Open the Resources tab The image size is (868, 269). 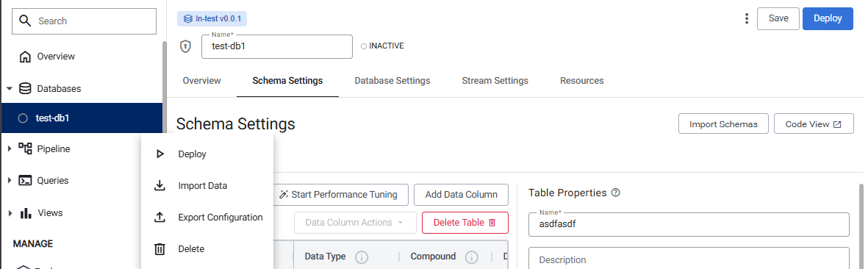[582, 81]
